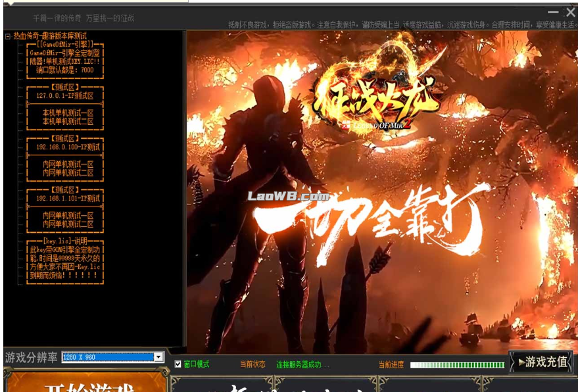
Task: Click the 当前进度 progress bar
Action: [x=458, y=365]
